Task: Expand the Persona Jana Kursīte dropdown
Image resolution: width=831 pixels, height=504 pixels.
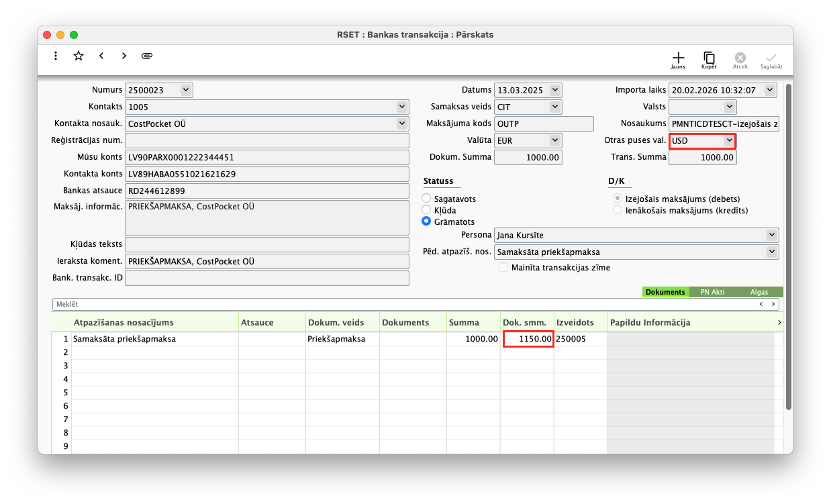Action: point(771,235)
